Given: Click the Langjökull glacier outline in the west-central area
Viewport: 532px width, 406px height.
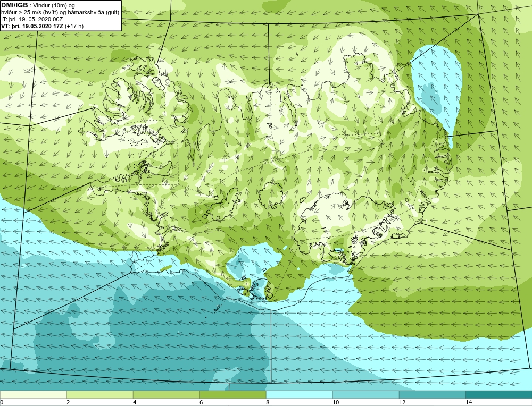Looking at the screenshot, I should [222, 205].
